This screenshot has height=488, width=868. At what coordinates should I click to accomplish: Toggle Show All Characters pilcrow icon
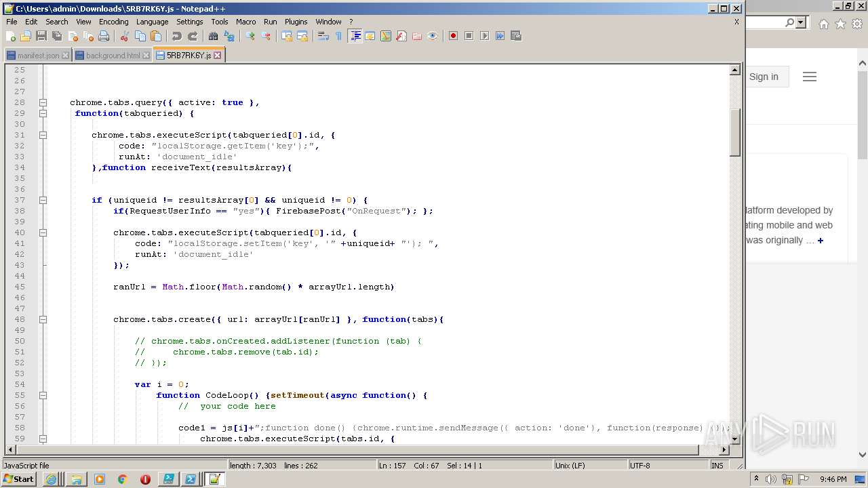point(339,36)
